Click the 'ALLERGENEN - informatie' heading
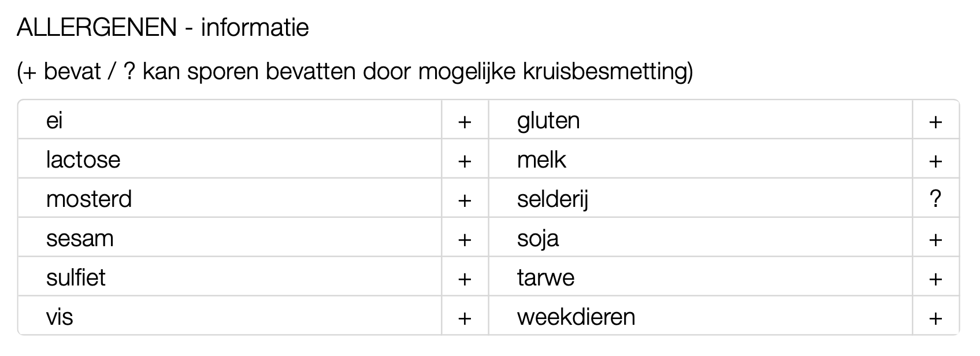 click(x=163, y=28)
